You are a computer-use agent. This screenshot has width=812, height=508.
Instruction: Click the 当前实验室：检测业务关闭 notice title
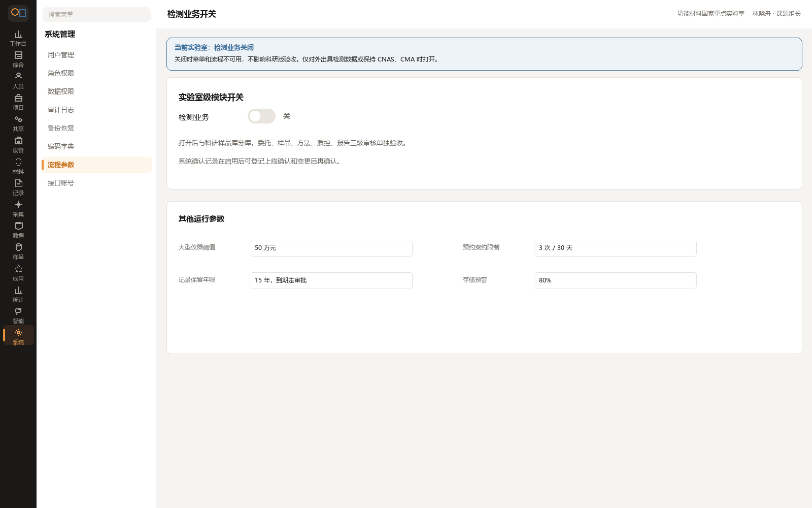coord(214,47)
